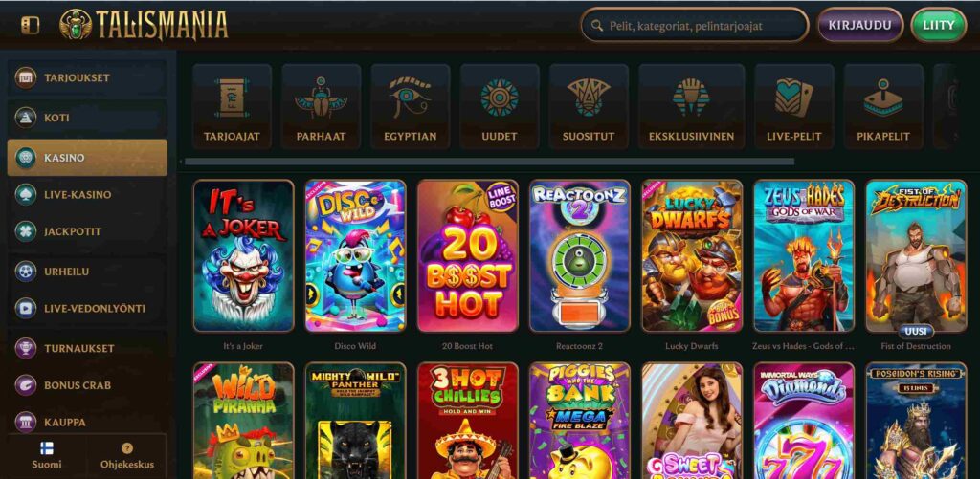Select the Uudet sun icon category
The width and height of the screenshot is (980, 479).
click(x=500, y=107)
